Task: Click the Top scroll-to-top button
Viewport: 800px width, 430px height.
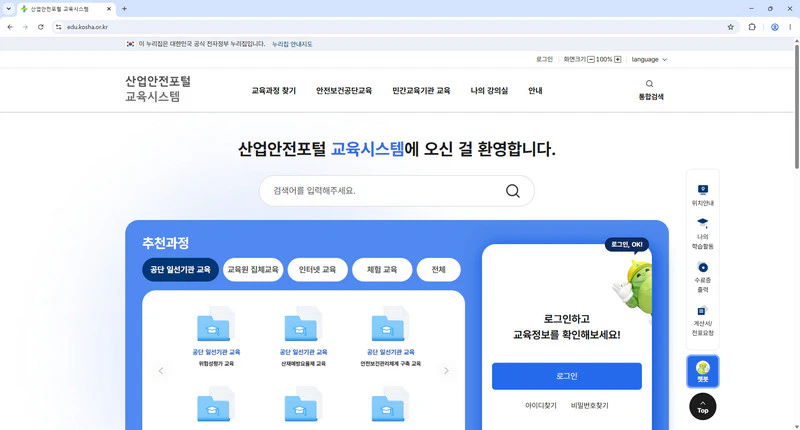Action: 703,407
